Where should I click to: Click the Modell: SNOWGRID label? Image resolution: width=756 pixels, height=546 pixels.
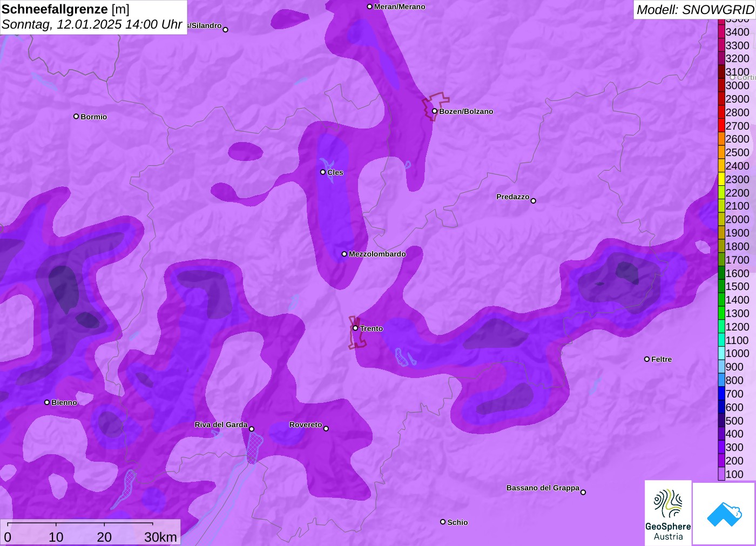[696, 10]
